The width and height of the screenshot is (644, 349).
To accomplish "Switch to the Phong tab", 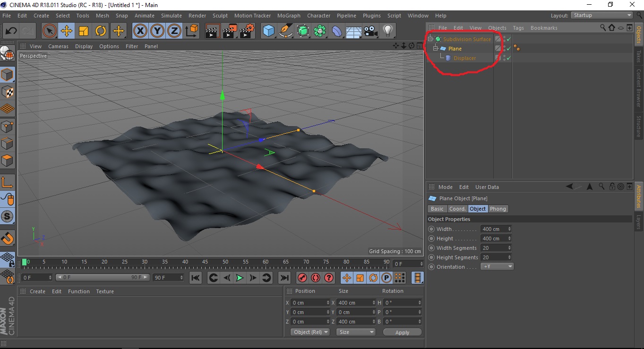I will tap(498, 209).
